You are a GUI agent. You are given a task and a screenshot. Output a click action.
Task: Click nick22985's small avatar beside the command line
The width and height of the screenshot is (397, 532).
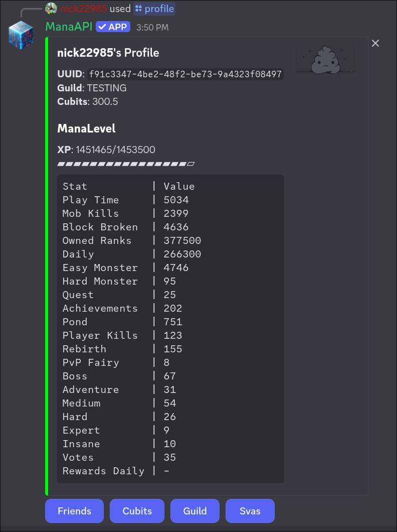click(51, 9)
